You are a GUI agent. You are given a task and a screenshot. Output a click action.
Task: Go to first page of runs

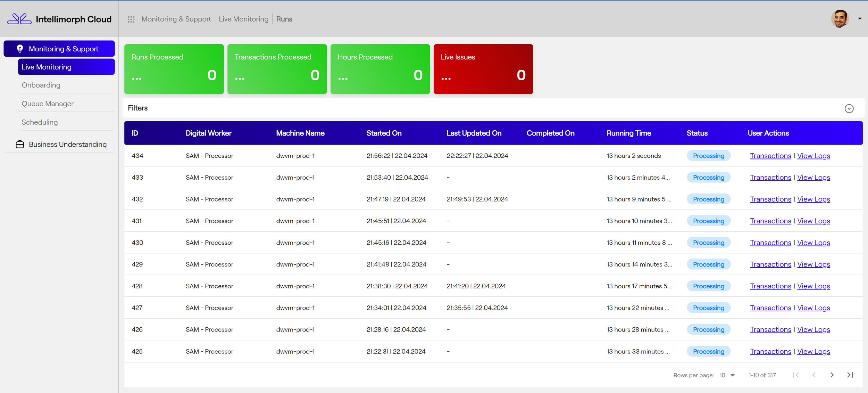click(796, 375)
